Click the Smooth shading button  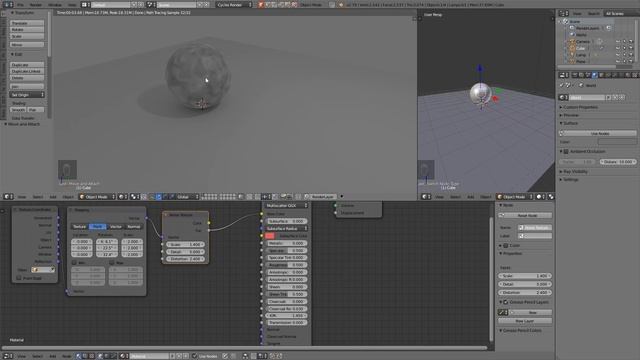point(18,110)
